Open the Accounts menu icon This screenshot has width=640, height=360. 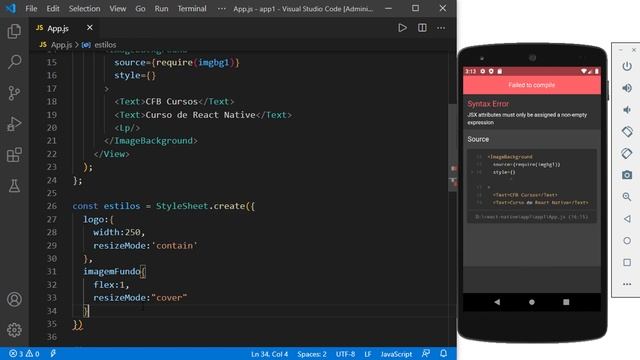click(14, 299)
